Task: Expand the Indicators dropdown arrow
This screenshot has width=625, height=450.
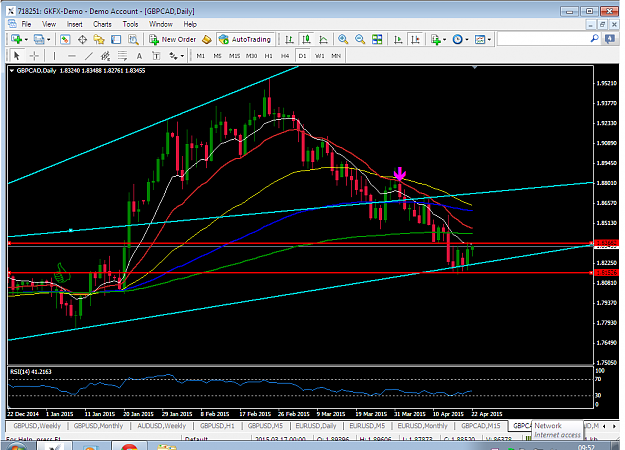Action: (444, 39)
